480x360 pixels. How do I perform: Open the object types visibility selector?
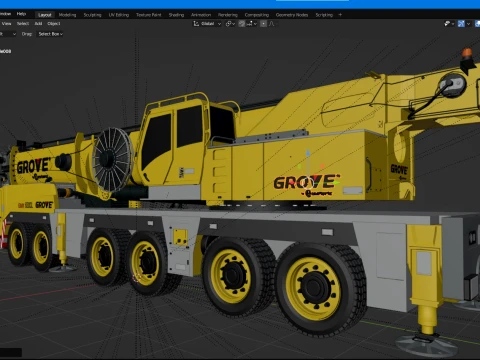point(449,24)
